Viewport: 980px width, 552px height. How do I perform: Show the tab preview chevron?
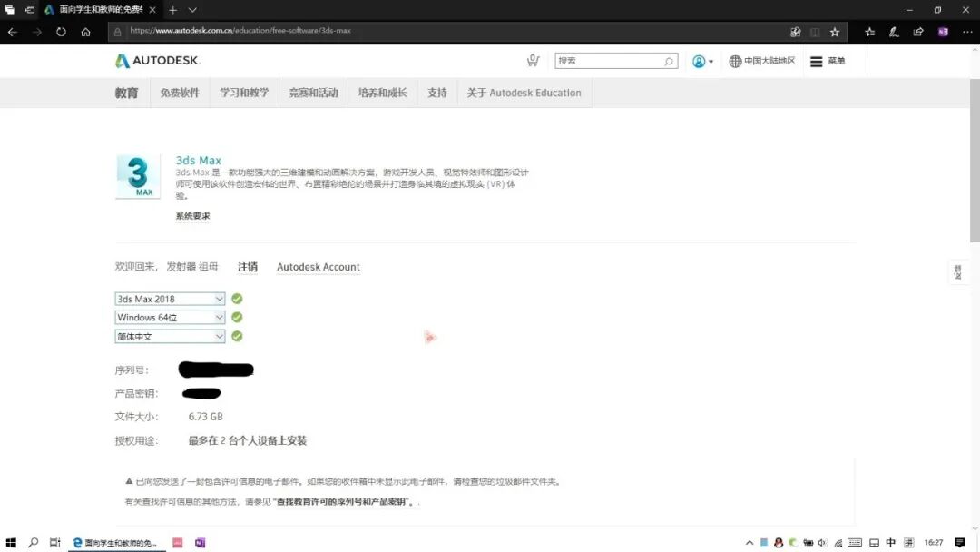[x=192, y=10]
